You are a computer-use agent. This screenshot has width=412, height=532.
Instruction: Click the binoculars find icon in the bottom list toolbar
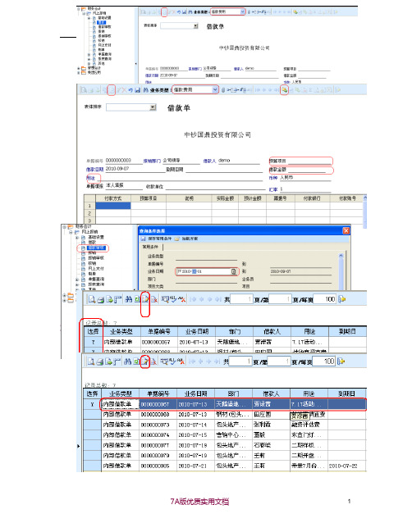click(x=128, y=361)
